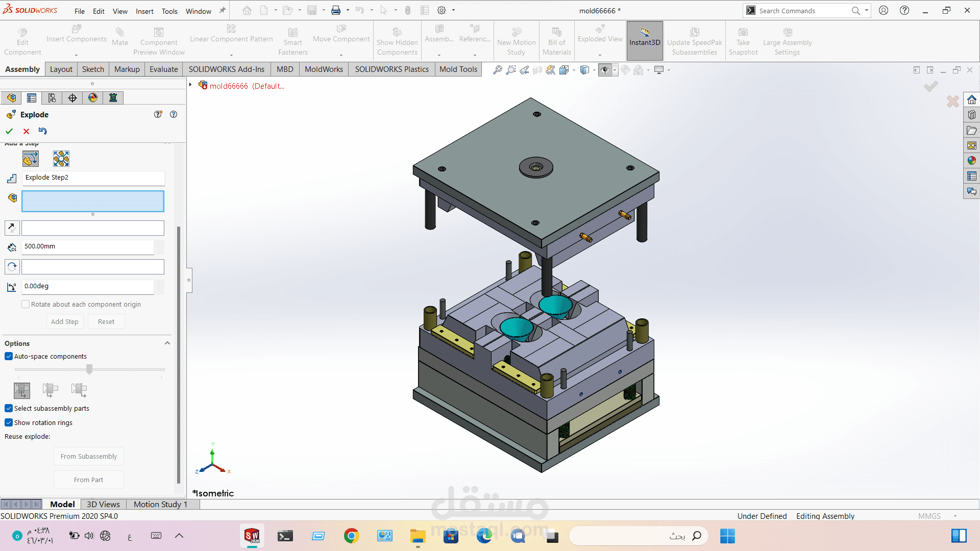Open the Insert menu
Viewport: 980px width, 551px height.
[x=144, y=11]
